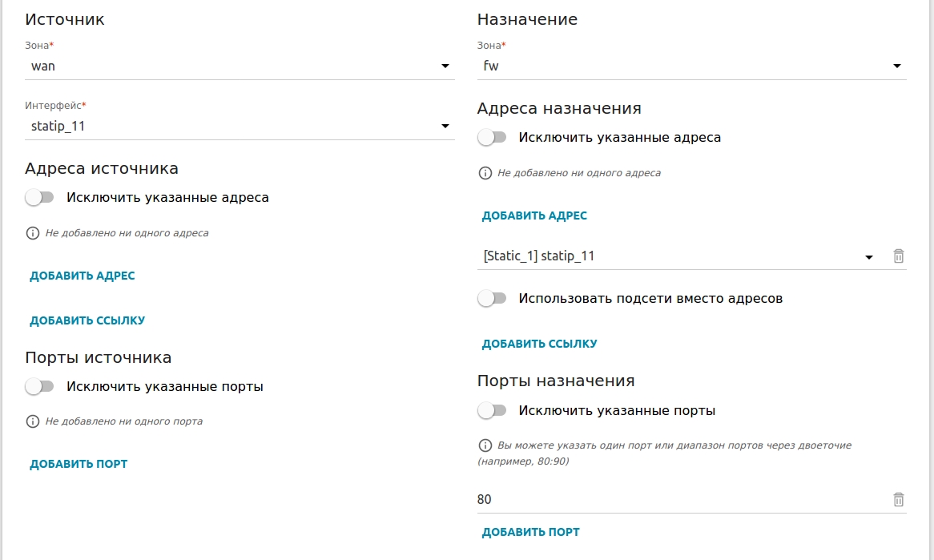Click ДОБАВИТЬ ССЫЛКУ under source addresses
934x560 pixels.
coord(87,320)
